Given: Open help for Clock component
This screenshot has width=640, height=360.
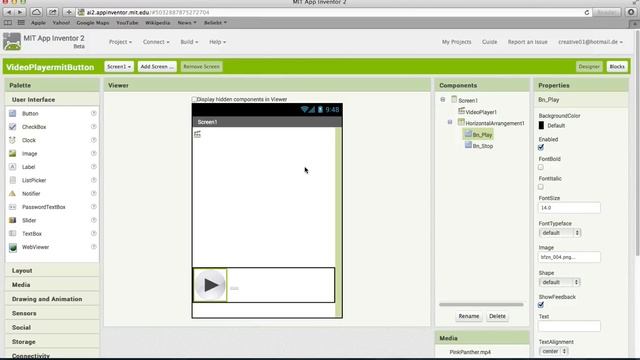Looking at the screenshot, I should click(x=93, y=140).
